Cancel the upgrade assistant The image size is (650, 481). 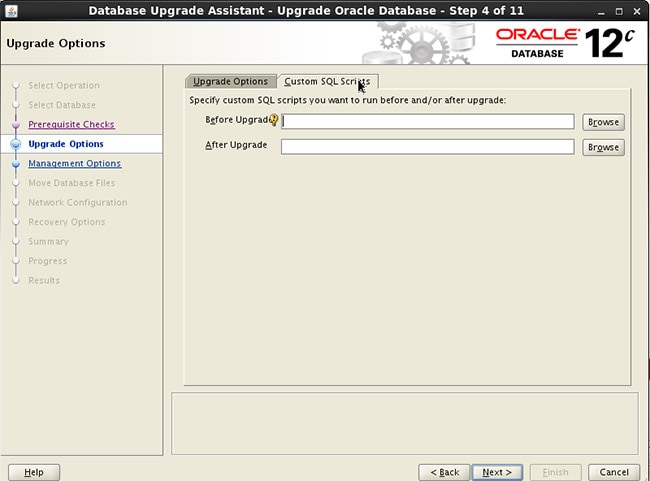point(614,472)
